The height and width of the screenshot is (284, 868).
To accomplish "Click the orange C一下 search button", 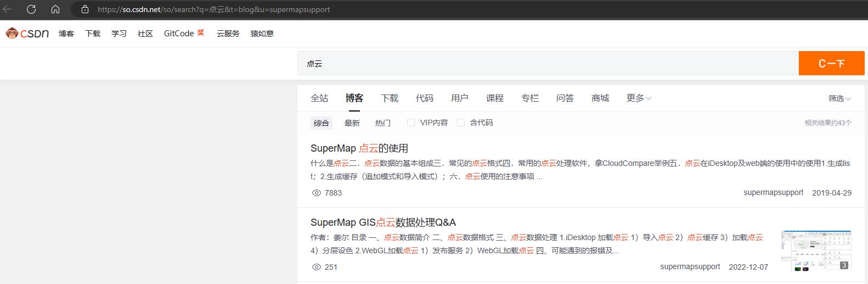I will [832, 64].
